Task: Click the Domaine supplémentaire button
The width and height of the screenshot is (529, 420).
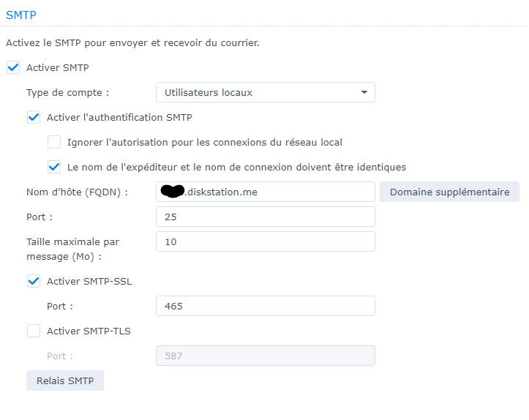Action: pyautogui.click(x=449, y=192)
